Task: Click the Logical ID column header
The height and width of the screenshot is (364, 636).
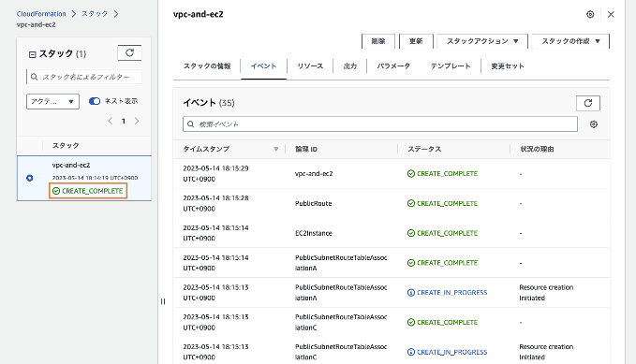Action: click(x=306, y=149)
